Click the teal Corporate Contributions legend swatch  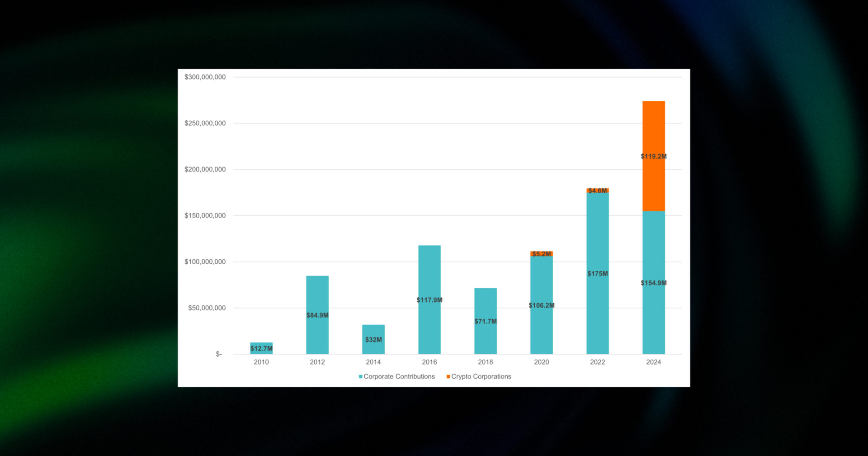(x=360, y=376)
